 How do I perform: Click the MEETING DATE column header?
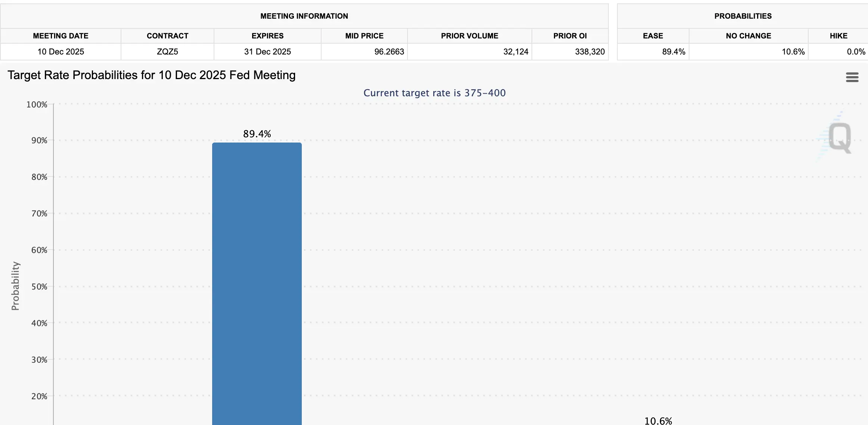click(x=61, y=36)
